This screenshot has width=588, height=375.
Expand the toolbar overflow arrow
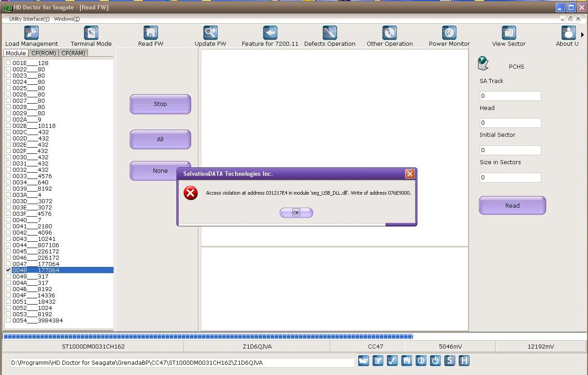click(583, 35)
